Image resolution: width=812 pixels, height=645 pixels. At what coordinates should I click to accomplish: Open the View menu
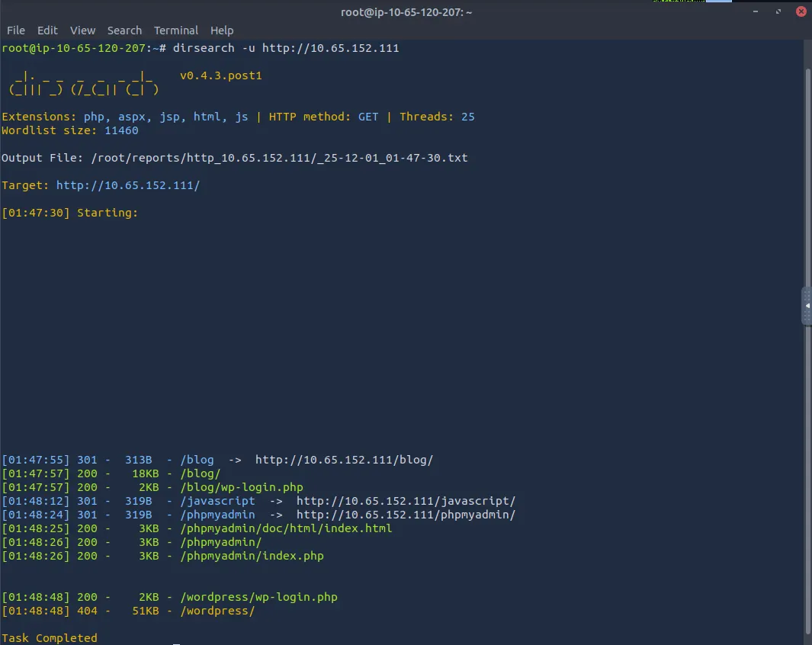[82, 30]
